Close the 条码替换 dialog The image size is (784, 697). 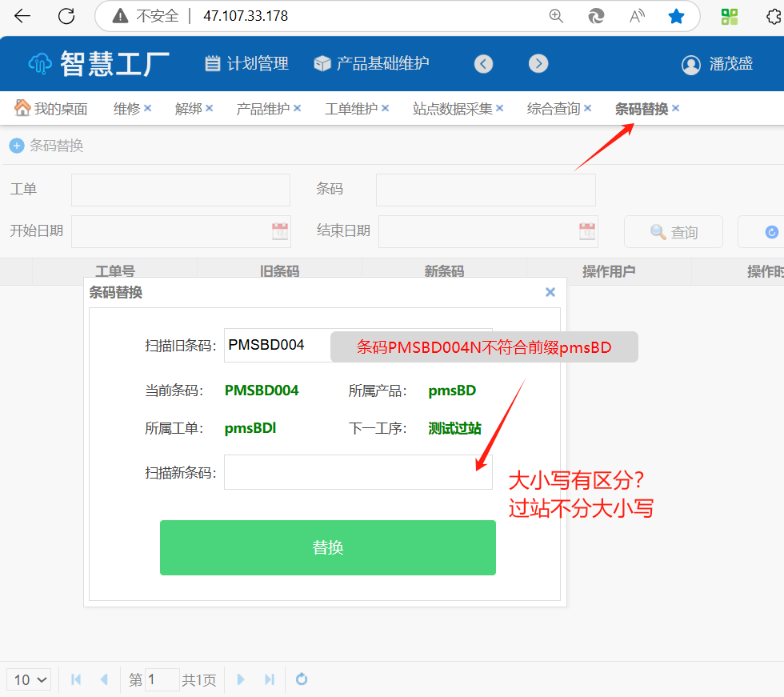tap(550, 292)
